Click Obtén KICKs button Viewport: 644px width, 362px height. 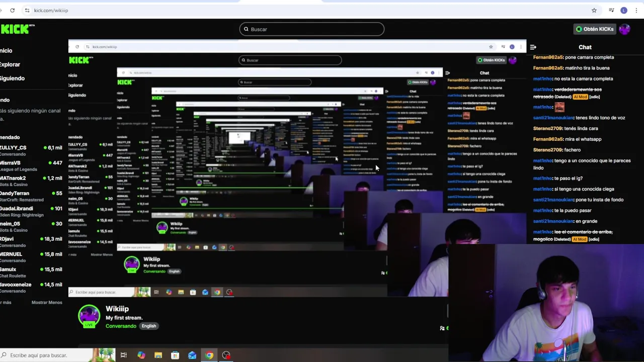[x=595, y=29]
